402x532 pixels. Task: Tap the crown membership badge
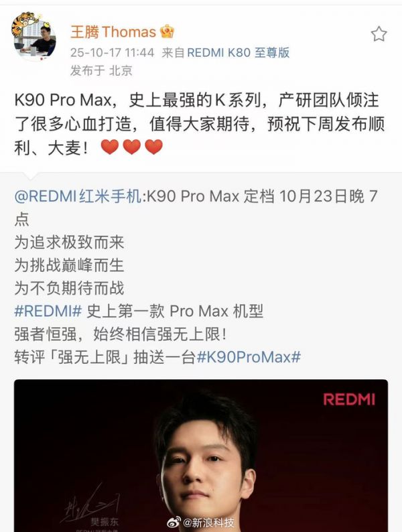167,31
